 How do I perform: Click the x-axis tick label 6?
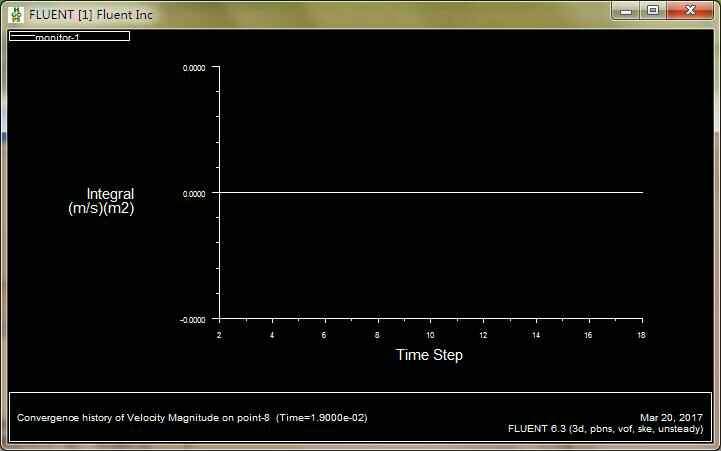pos(324,335)
